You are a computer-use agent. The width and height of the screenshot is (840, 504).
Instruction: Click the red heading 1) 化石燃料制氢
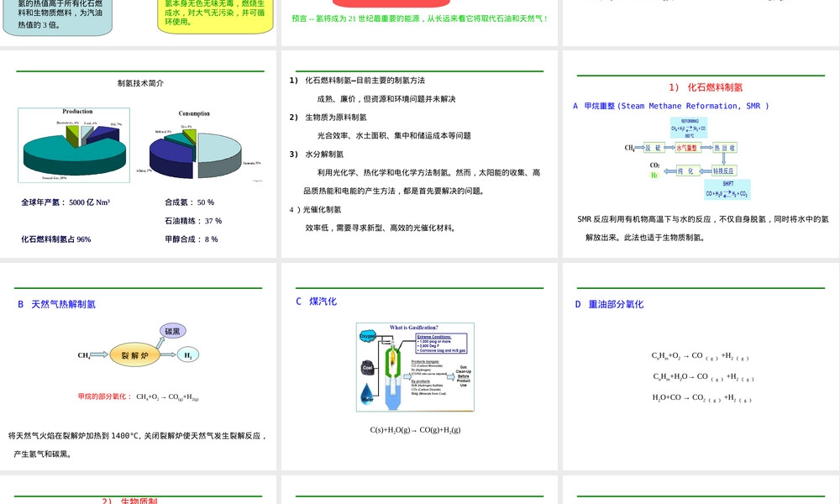pyautogui.click(x=705, y=87)
